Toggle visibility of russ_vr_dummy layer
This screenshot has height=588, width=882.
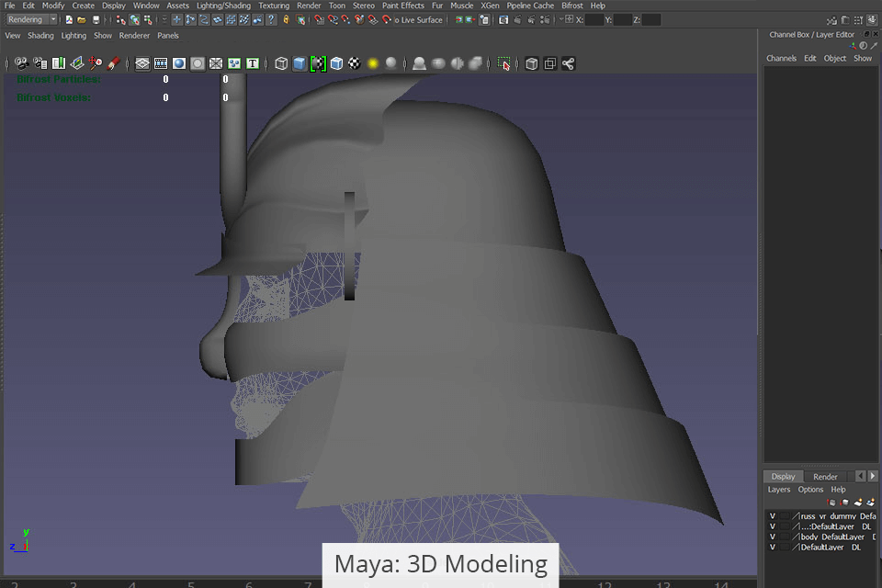(x=773, y=516)
